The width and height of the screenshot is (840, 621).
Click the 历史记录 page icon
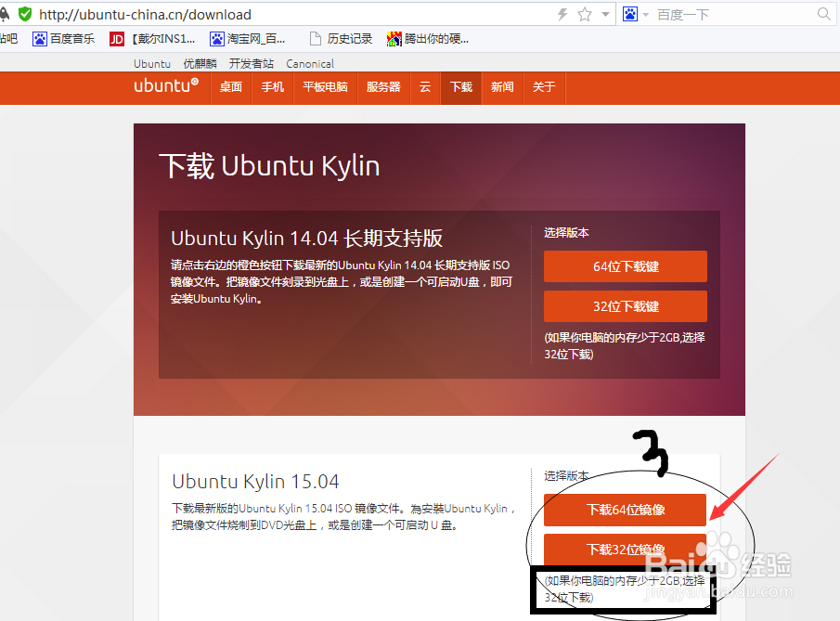coord(316,39)
